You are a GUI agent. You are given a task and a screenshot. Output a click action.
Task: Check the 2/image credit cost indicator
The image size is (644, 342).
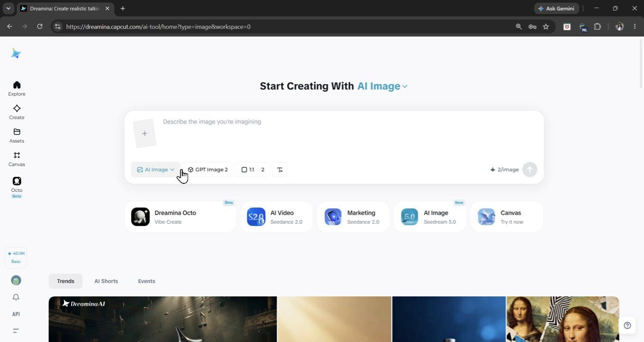[504, 170]
